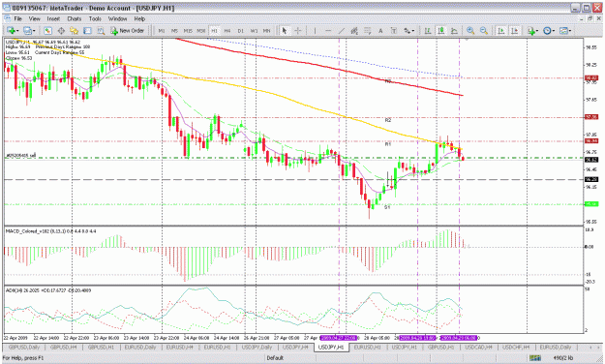Click the Default profile status text
This screenshot has height=364, width=605.
coord(275,358)
